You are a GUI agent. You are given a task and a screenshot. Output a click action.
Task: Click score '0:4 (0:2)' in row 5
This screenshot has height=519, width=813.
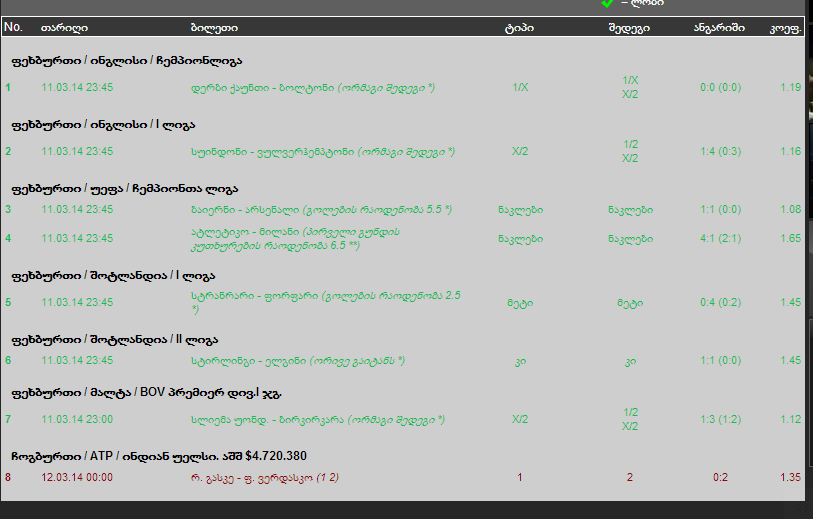click(720, 302)
